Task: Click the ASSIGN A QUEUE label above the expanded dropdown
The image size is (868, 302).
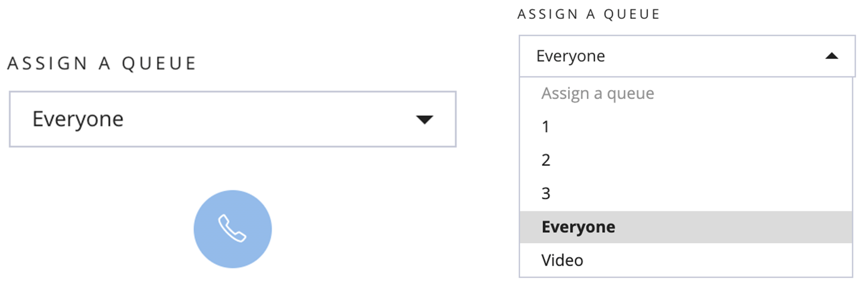Action: tap(588, 14)
